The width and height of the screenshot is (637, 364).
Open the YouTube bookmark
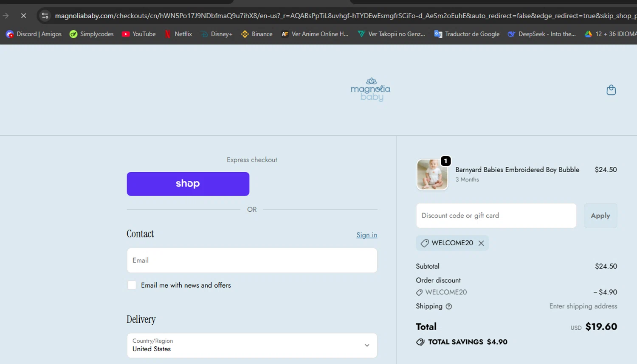coord(138,34)
